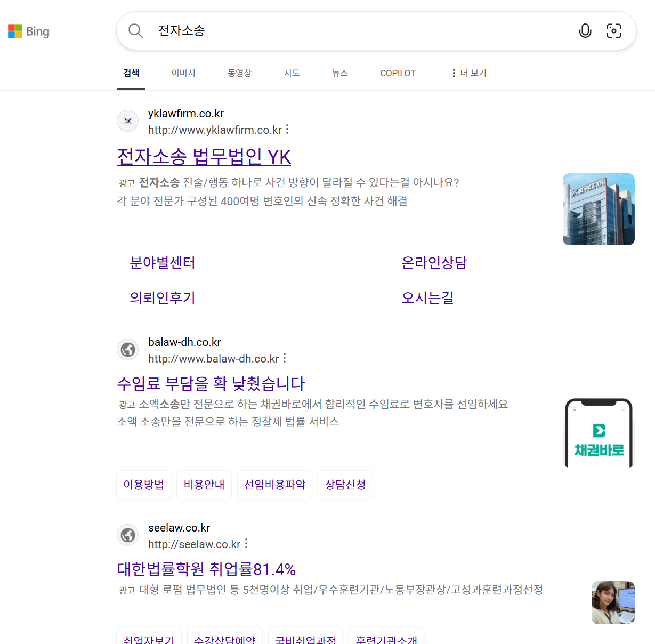Open the 대한법률학원 취업률81.4% result
Image resolution: width=655 pixels, height=644 pixels.
click(206, 569)
